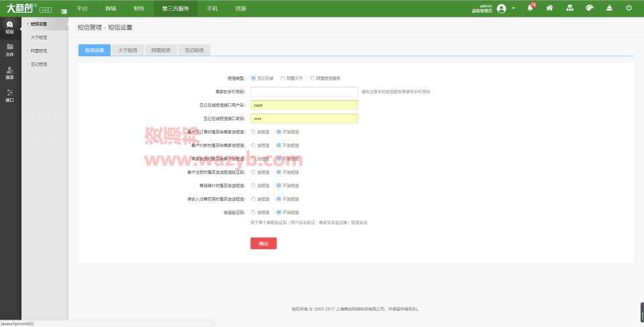Choose 不发短信 for 商家发货时 row

279,159
